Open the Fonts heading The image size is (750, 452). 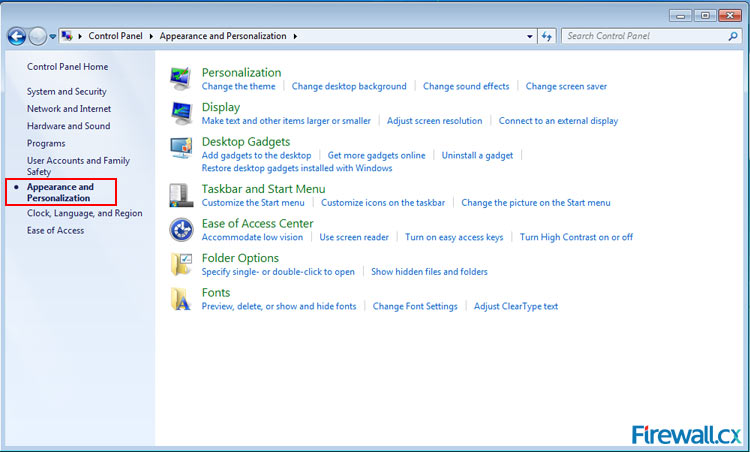(x=216, y=293)
